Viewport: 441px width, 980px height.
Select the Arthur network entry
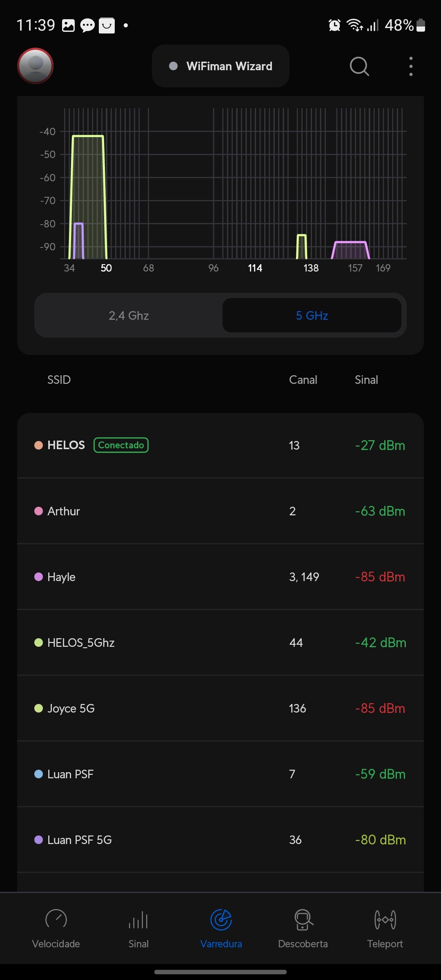220,511
